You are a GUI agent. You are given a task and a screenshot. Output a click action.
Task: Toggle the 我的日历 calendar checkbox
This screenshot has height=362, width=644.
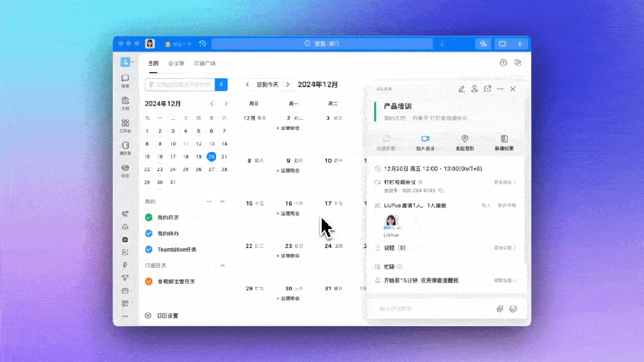pos(149,218)
